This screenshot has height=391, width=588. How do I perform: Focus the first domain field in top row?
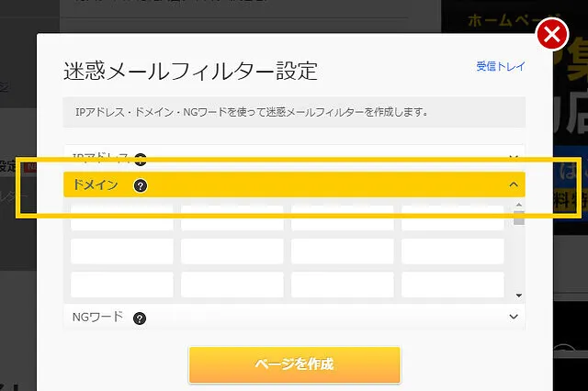click(x=121, y=218)
